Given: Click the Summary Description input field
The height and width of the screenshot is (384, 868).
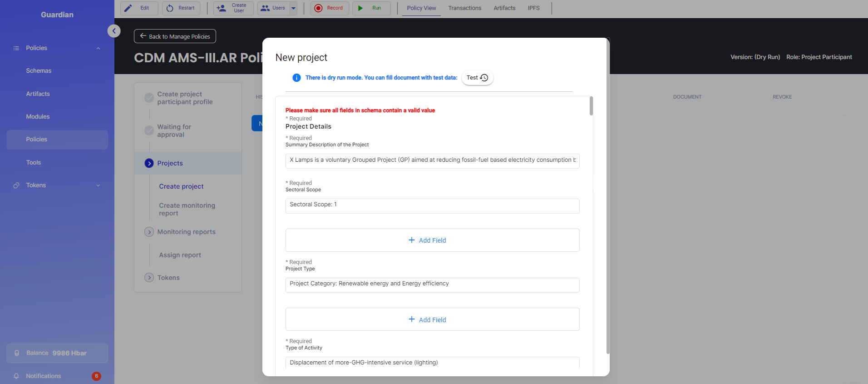Looking at the screenshot, I should pos(432,160).
